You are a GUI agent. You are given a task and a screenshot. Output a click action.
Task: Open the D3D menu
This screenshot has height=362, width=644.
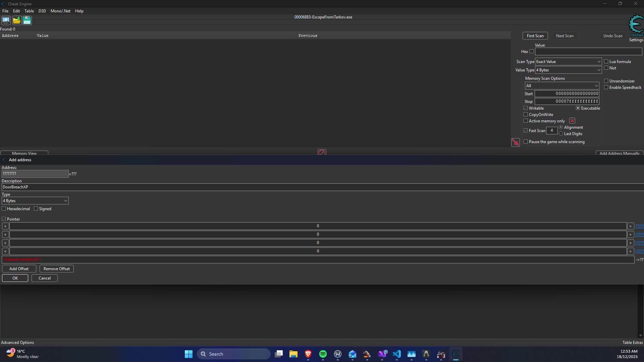42,11
